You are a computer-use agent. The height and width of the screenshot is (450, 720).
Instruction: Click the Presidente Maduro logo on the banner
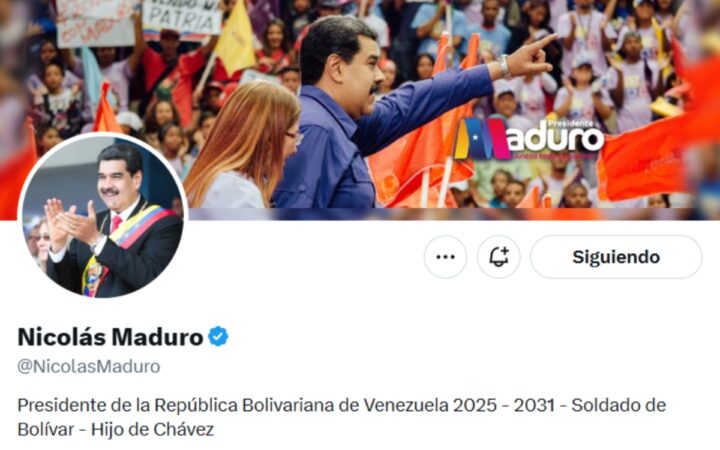click(x=528, y=139)
